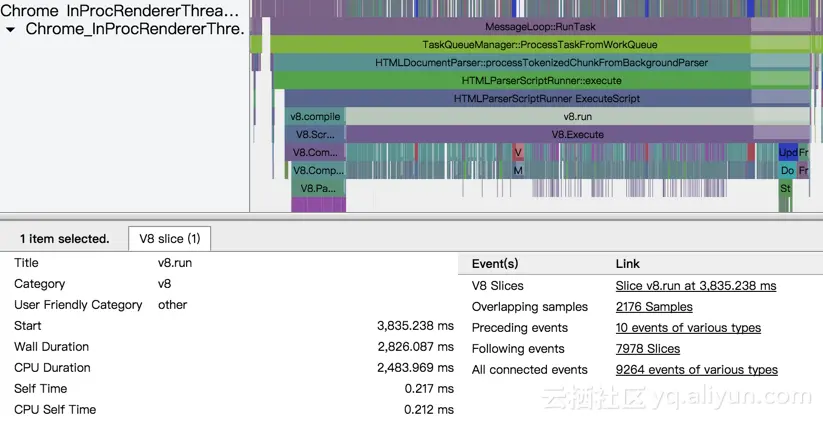Select the HTMLParserScriptRunner ExecuteScript slice
Image resolution: width=823 pixels, height=421 pixels.
click(x=546, y=99)
